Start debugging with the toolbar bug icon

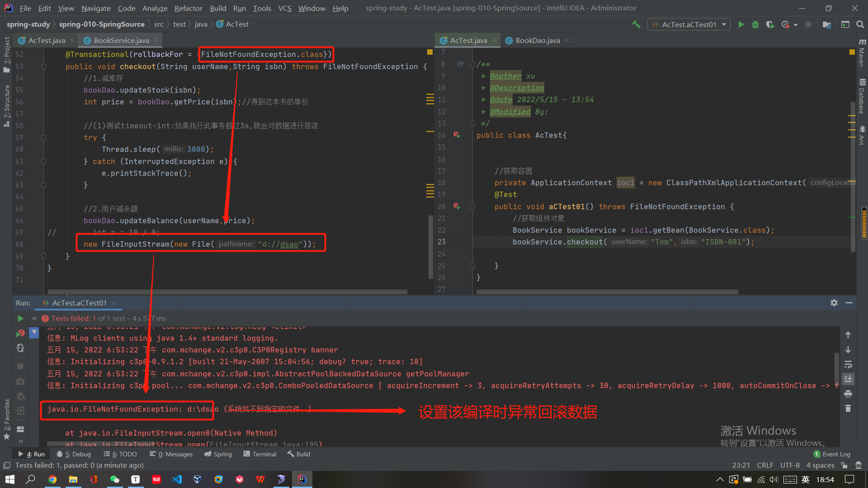[x=755, y=24]
